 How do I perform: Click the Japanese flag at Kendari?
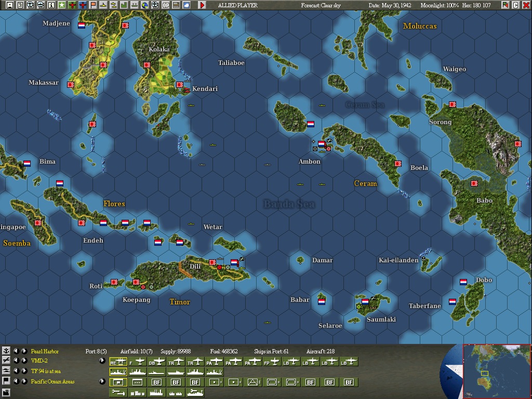(x=179, y=85)
